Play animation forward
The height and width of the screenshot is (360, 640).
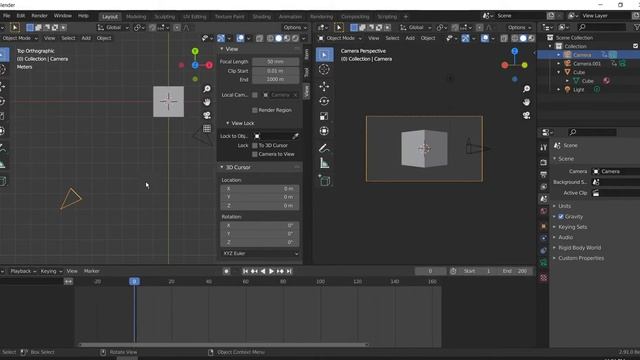[x=271, y=271]
